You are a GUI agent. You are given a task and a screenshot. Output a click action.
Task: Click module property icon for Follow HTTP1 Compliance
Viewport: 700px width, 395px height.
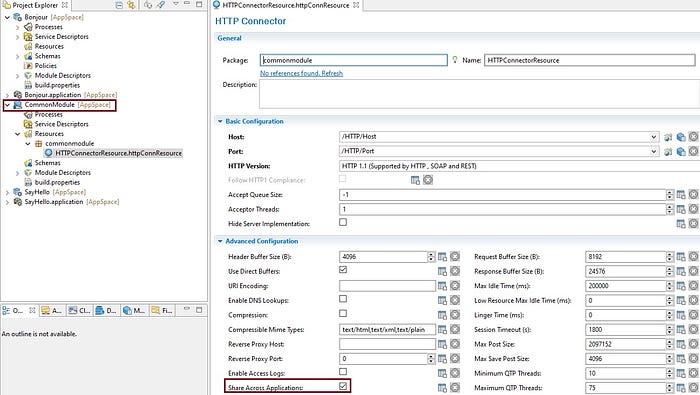click(415, 180)
